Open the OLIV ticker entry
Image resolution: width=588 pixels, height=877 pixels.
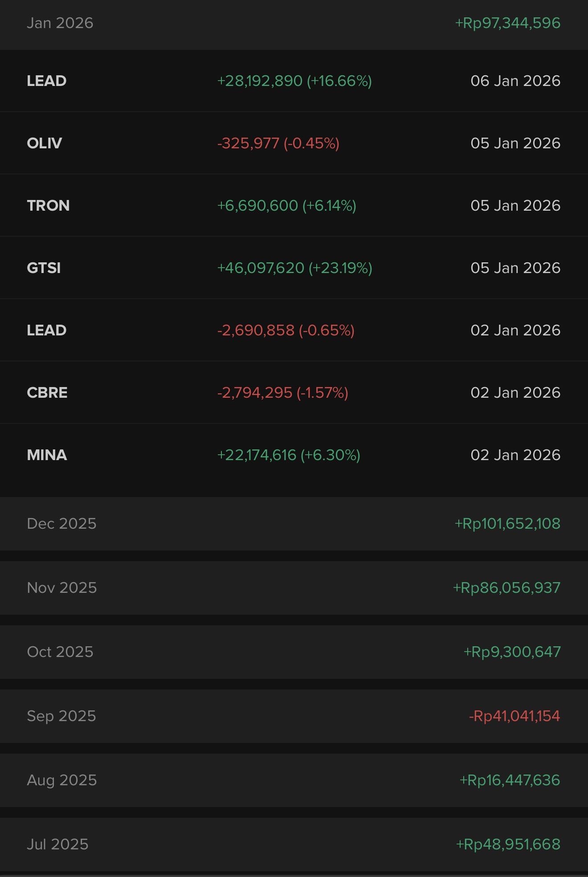[45, 143]
